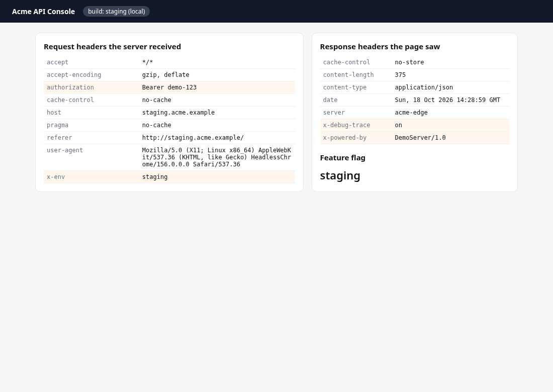
Task: Click the no-cache value in pragma row
Action: pos(156,125)
